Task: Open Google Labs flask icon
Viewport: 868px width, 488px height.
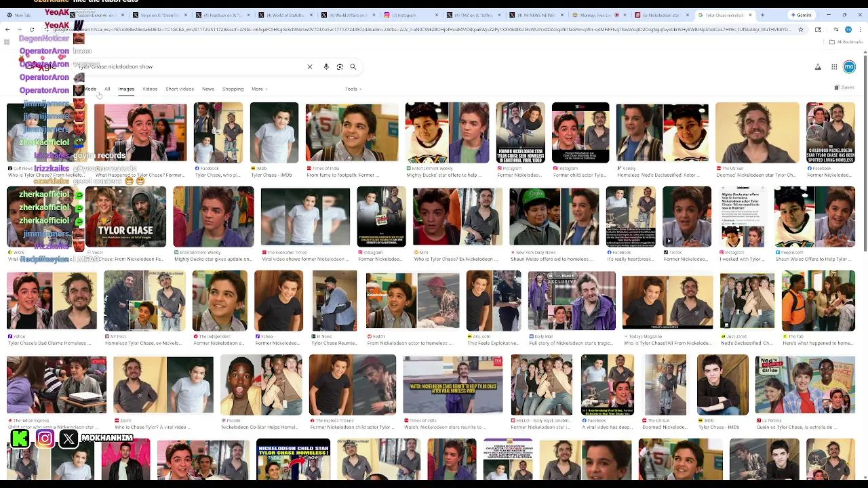Action: (x=818, y=67)
